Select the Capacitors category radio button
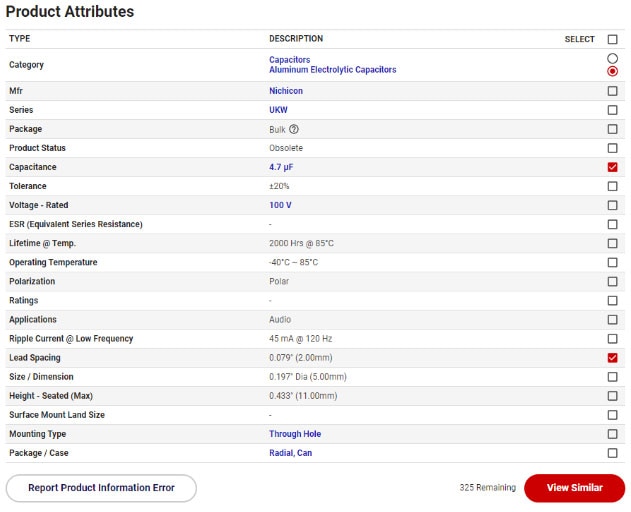 pos(612,59)
